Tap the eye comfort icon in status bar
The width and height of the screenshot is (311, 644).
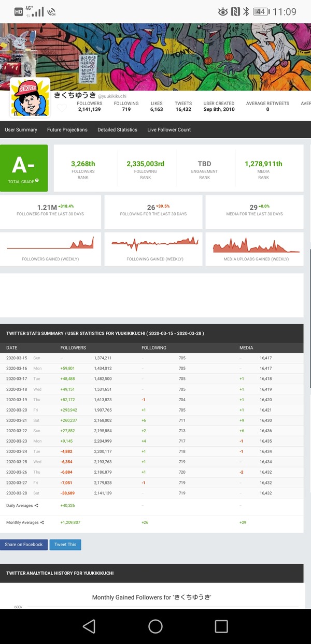tap(223, 11)
